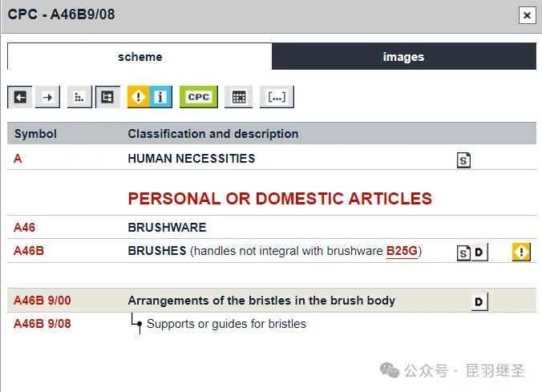
Task: Toggle the dotted hierarchy view icon
Action: (79, 97)
